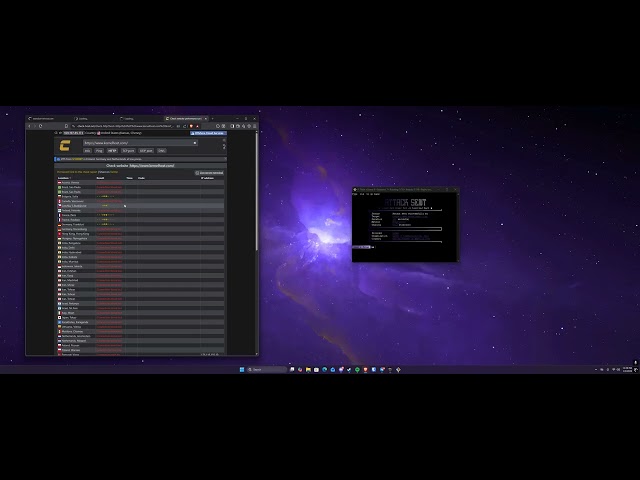640x480 pixels.
Task: Select the Finland, Helsinki row
Action: (140, 210)
